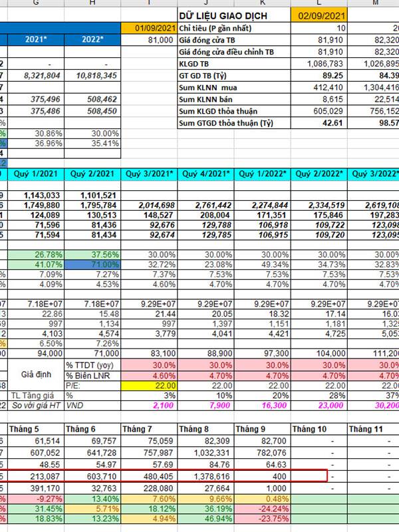Select the 'Tháng 10' header cell
This screenshot has height=532, width=399.
pyautogui.click(x=319, y=429)
